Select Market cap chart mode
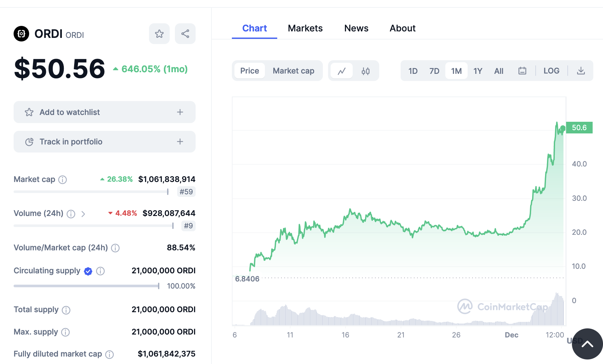Image resolution: width=603 pixels, height=364 pixels. pos(293,71)
